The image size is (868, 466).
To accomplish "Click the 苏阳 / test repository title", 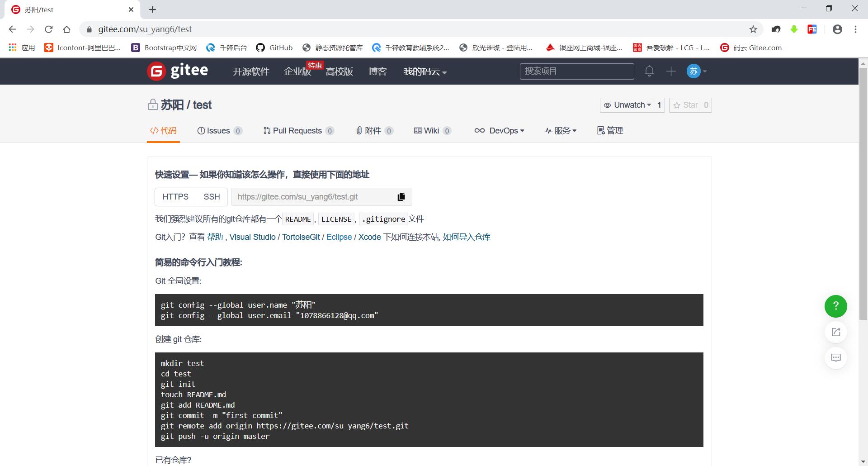I will (x=186, y=105).
